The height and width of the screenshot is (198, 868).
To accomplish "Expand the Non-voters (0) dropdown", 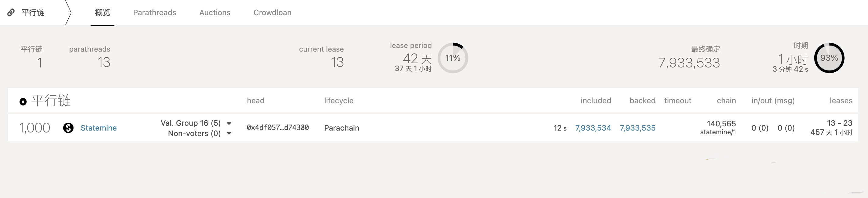I will [x=229, y=133].
